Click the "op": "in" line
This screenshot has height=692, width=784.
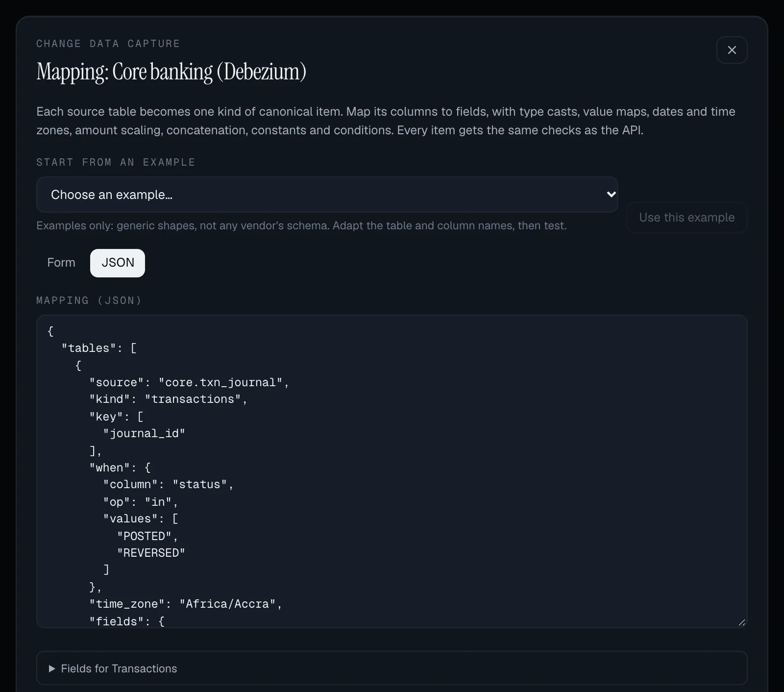coord(140,502)
